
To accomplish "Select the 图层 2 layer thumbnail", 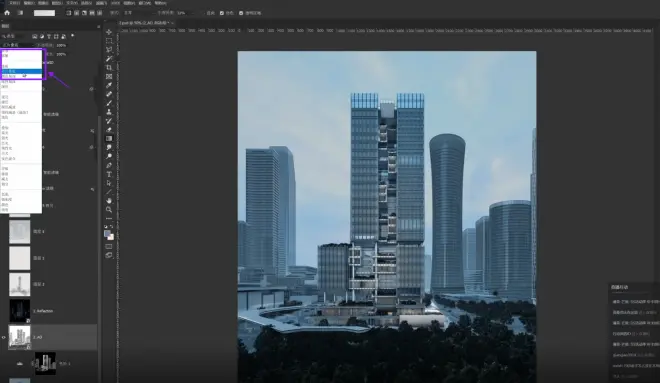I will point(20,285).
